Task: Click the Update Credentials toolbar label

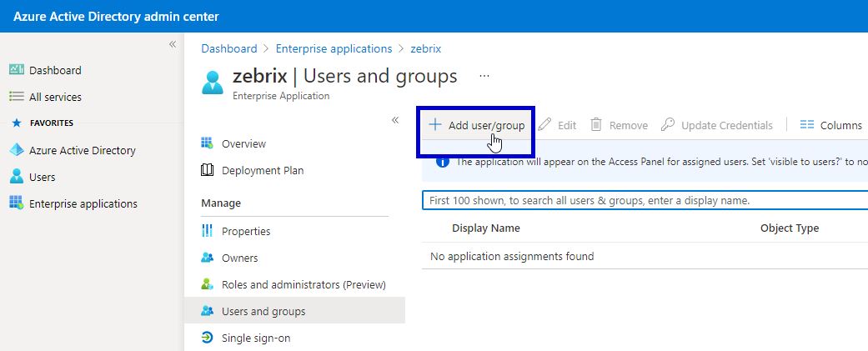Action: pyautogui.click(x=727, y=126)
